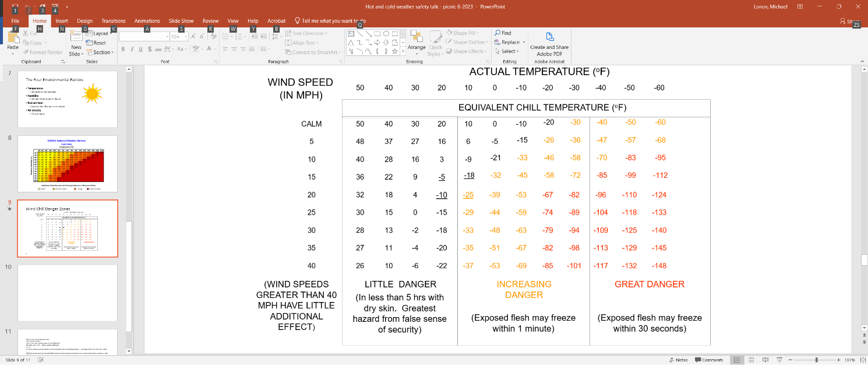Open the Section dropdown

tap(100, 52)
